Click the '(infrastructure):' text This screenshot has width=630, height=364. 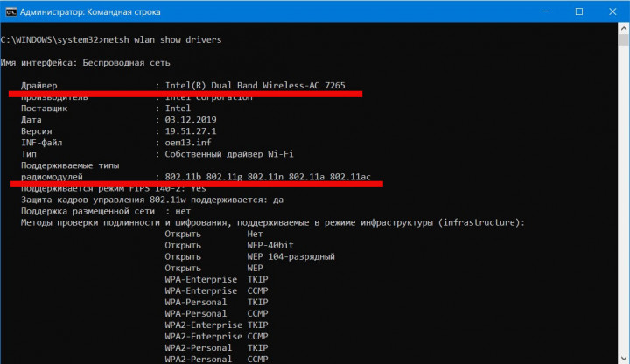(x=481, y=222)
